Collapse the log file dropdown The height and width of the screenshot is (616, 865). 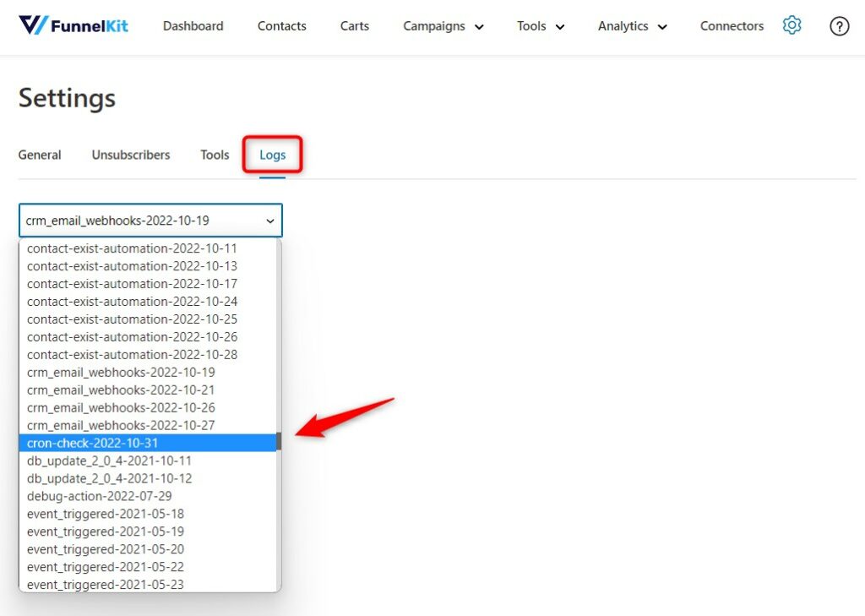[150, 221]
